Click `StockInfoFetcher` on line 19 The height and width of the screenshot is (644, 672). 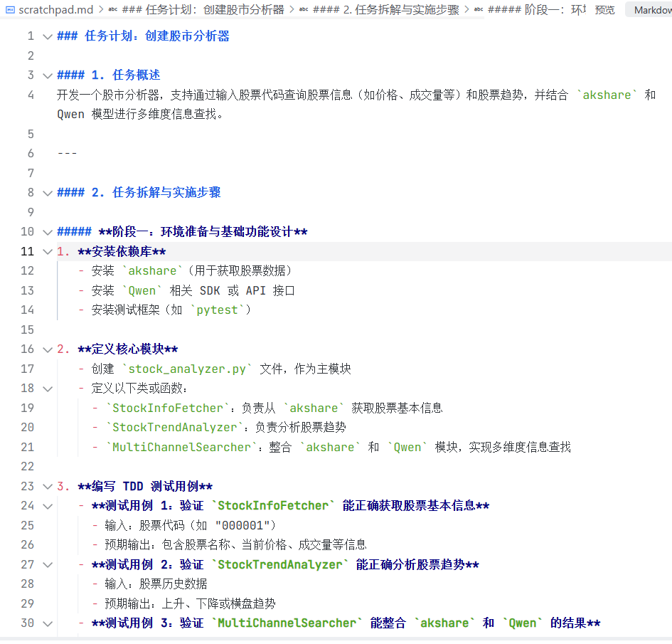pyautogui.click(x=168, y=408)
